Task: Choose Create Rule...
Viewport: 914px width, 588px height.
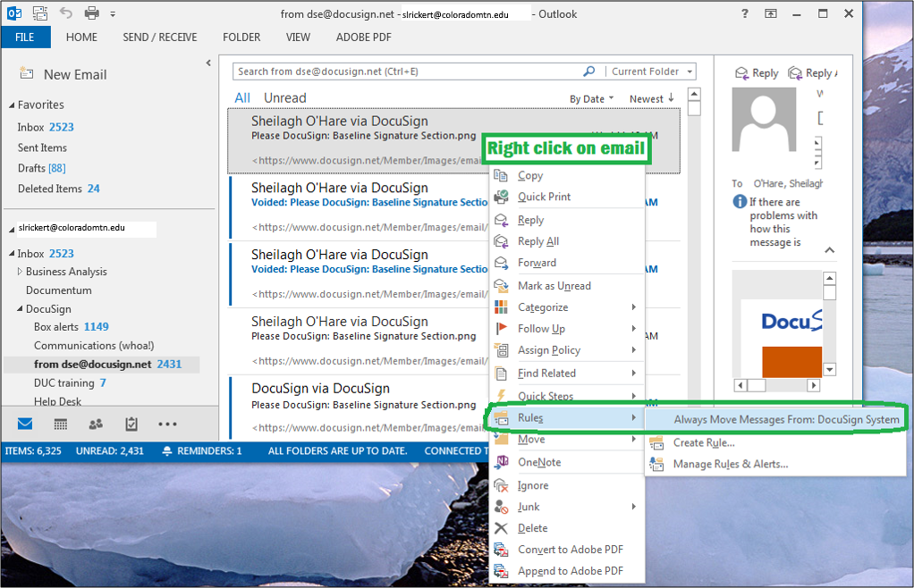Action: click(x=775, y=442)
